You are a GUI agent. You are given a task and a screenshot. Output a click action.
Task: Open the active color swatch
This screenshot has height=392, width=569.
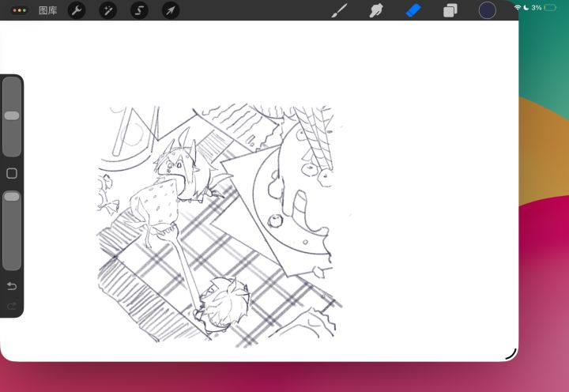[488, 10]
